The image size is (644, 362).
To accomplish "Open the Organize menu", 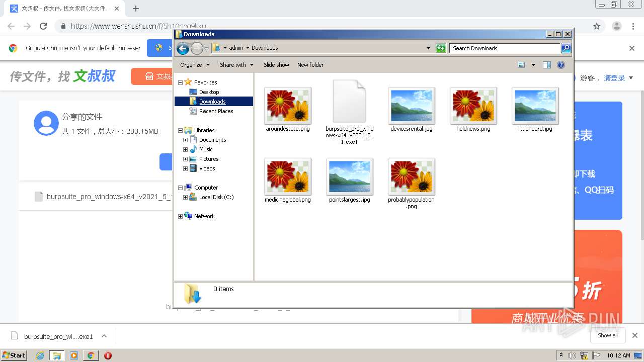I will point(194,65).
